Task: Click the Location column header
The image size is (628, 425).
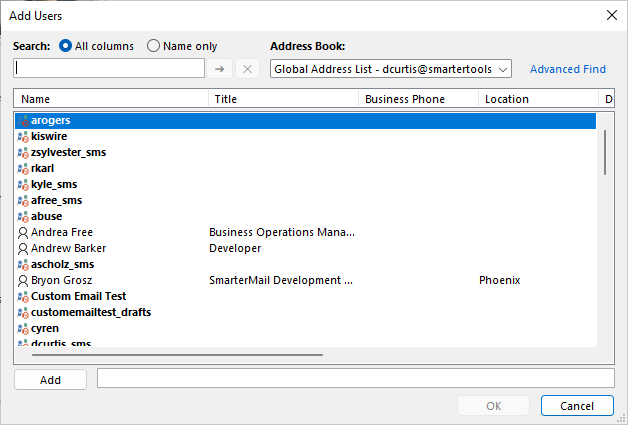Action: pos(538,99)
